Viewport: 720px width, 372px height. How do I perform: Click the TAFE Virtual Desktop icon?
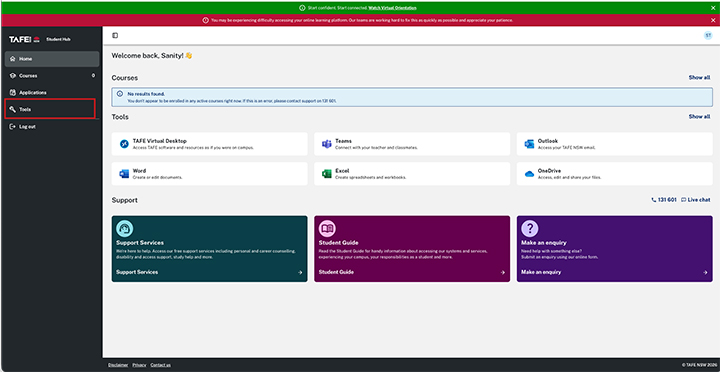[x=124, y=144]
